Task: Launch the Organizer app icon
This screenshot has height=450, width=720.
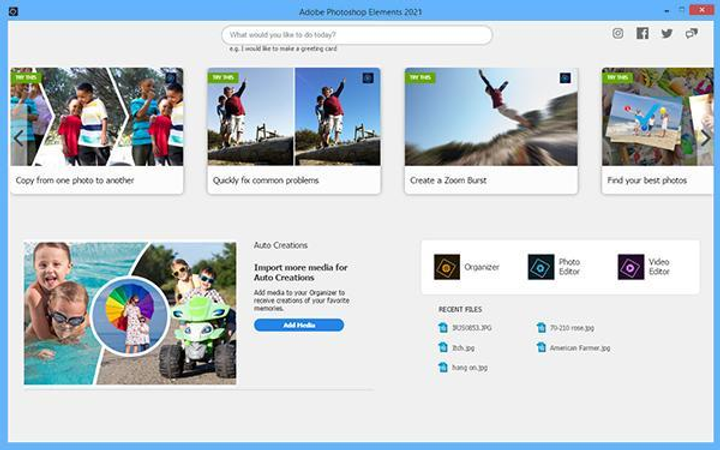Action: (447, 267)
